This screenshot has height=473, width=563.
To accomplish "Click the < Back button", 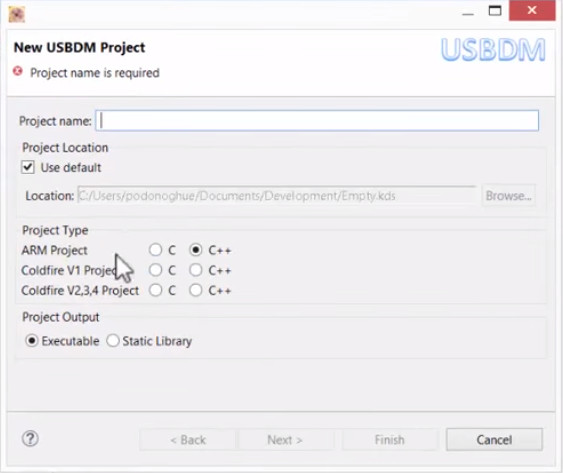I will 188,440.
